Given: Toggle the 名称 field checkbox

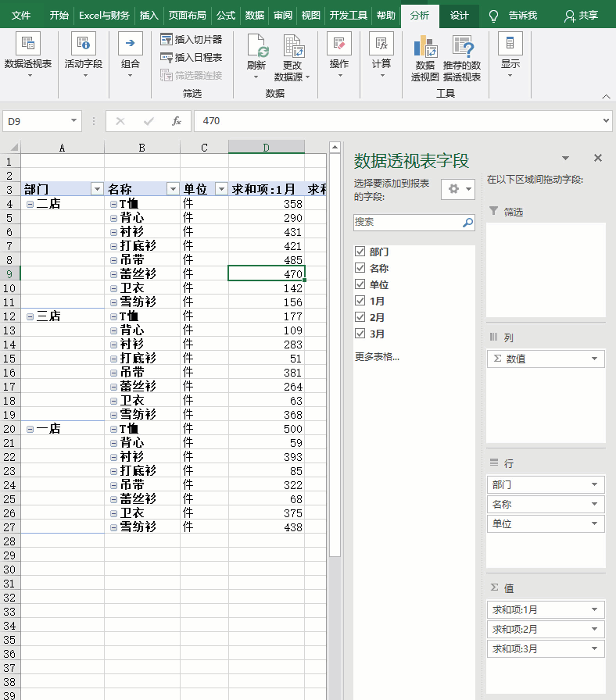Looking at the screenshot, I should (360, 267).
